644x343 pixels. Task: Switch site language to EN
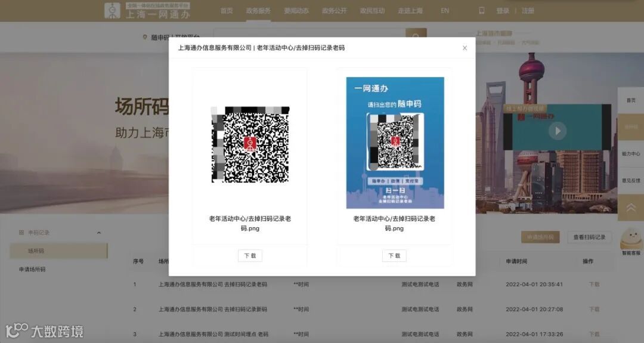[x=445, y=11]
